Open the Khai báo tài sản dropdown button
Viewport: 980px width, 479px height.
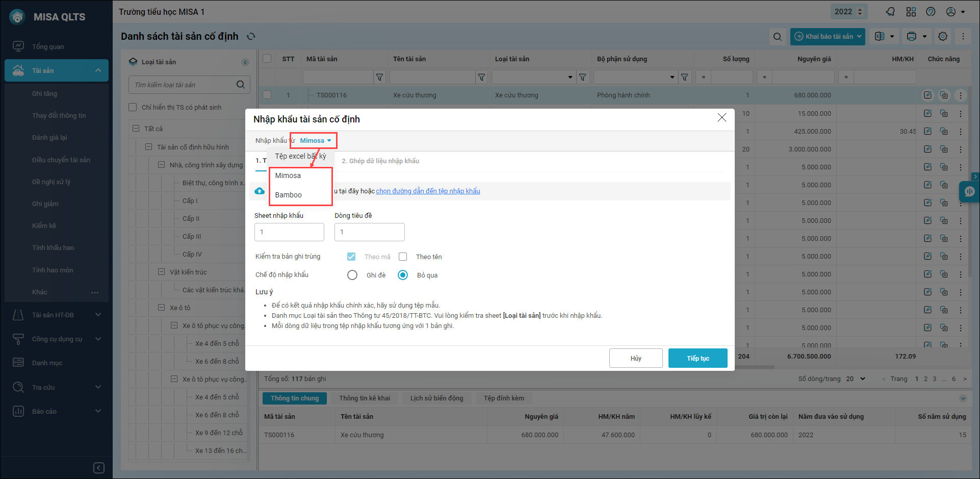point(828,37)
